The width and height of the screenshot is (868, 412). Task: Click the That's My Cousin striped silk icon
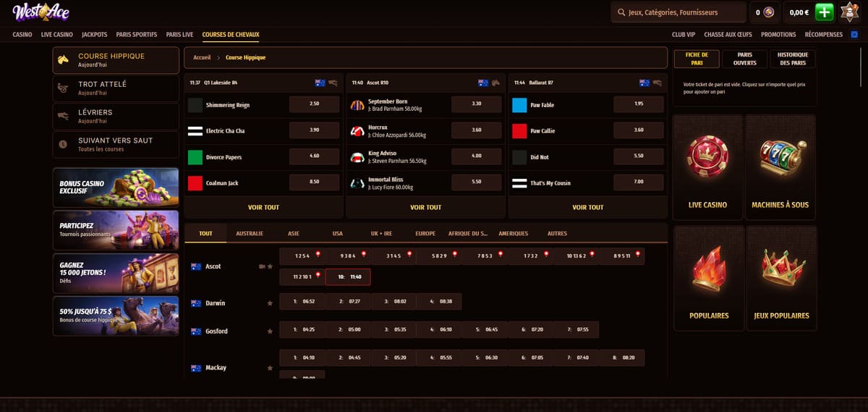coord(519,183)
